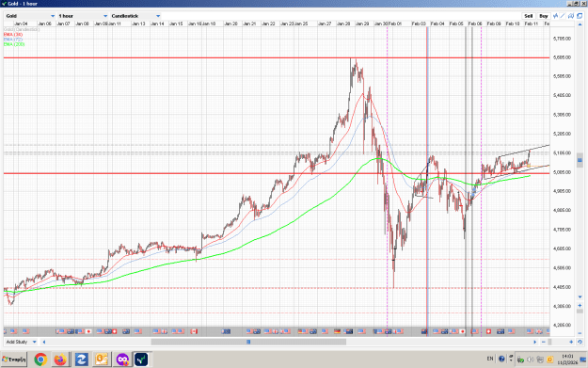
Task: Open the indicators/studies chart icon
Action: click(x=555, y=16)
